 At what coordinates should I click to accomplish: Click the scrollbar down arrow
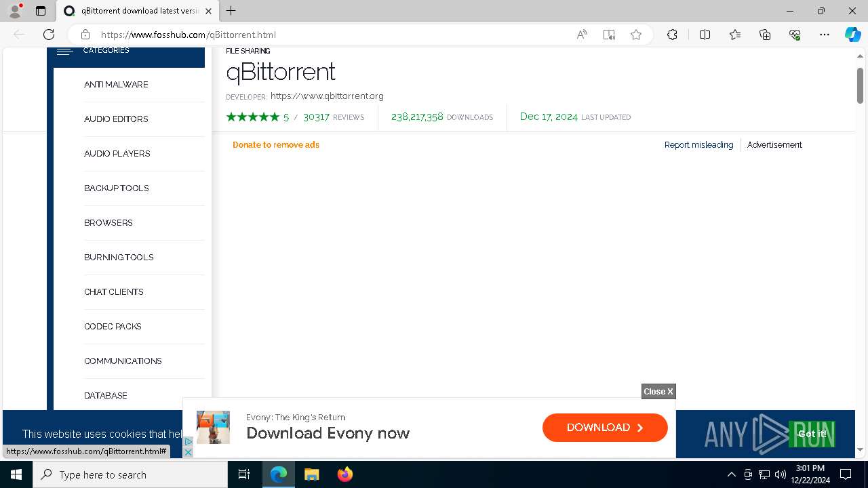click(x=860, y=450)
